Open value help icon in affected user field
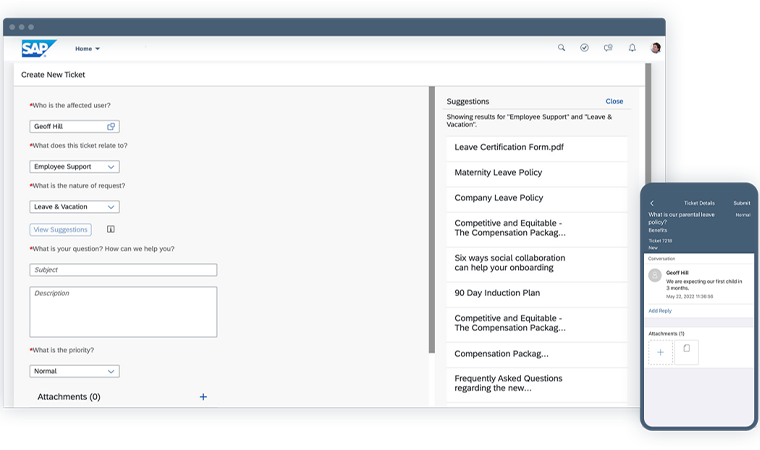Screen dimensions: 760x450 point(112,127)
